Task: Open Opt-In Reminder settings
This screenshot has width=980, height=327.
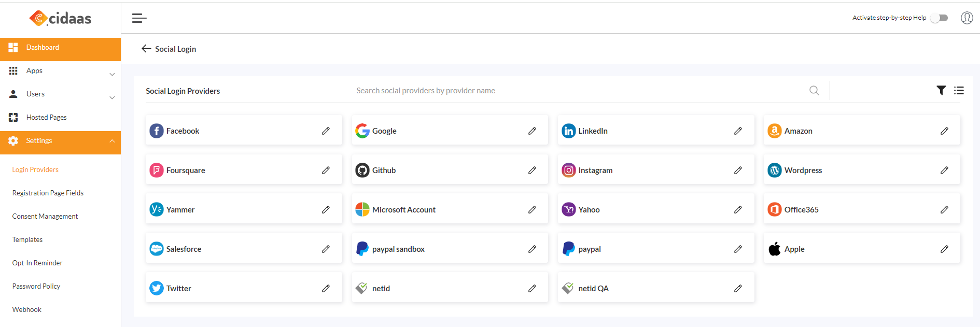Action: point(37,263)
